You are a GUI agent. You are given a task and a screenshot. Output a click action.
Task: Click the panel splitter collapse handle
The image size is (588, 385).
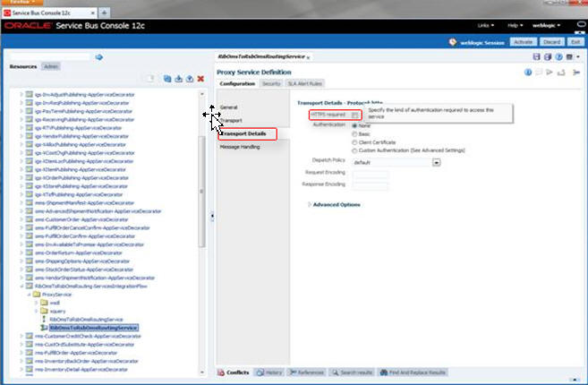tap(212, 216)
